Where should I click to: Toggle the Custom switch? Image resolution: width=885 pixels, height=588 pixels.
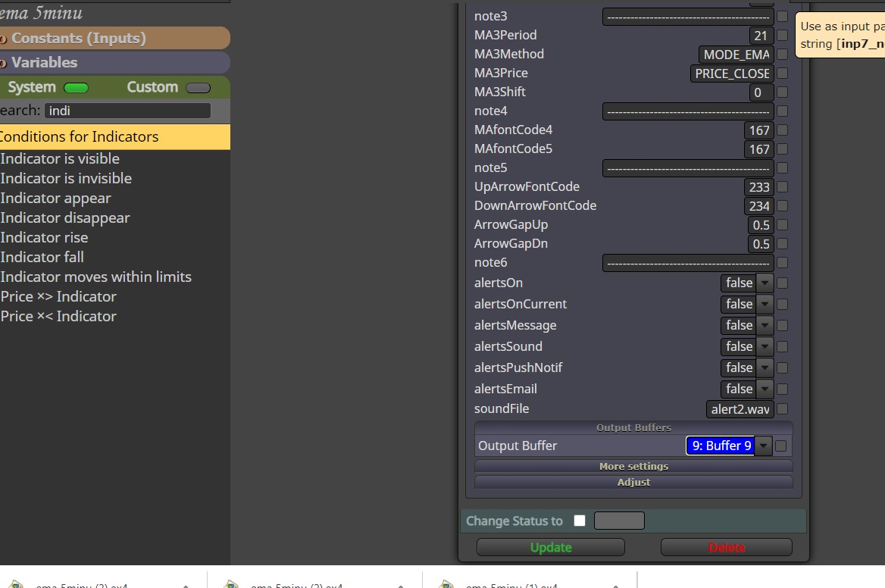198,87
